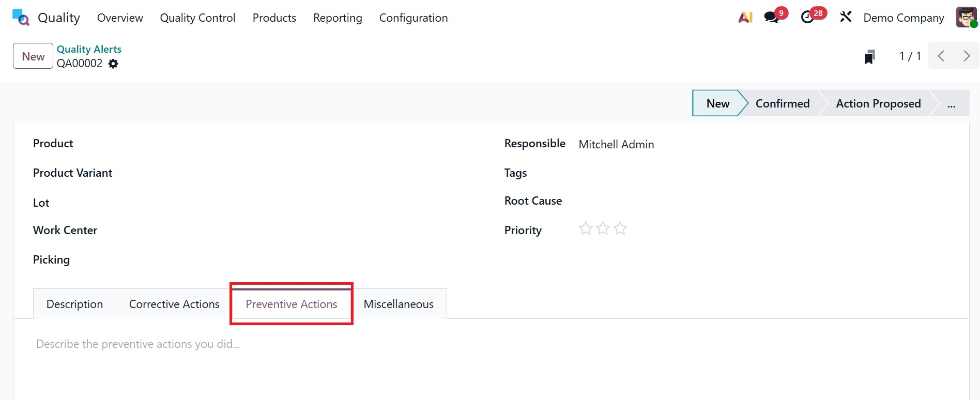This screenshot has height=400, width=980.
Task: Open the AI assistant icon
Action: (745, 18)
